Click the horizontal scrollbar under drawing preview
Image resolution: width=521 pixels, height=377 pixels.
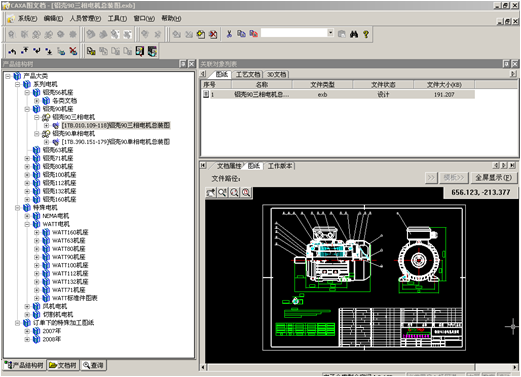tap(359, 367)
